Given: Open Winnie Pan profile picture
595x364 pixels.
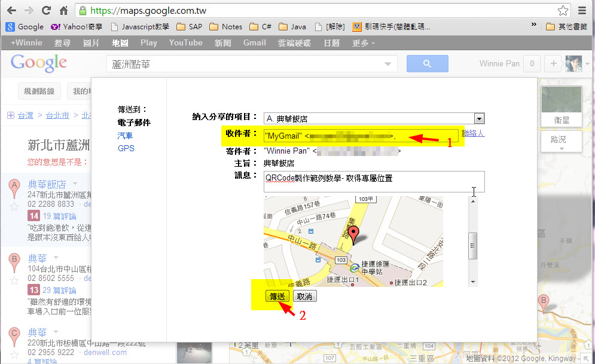Looking at the screenshot, I should 573,64.
